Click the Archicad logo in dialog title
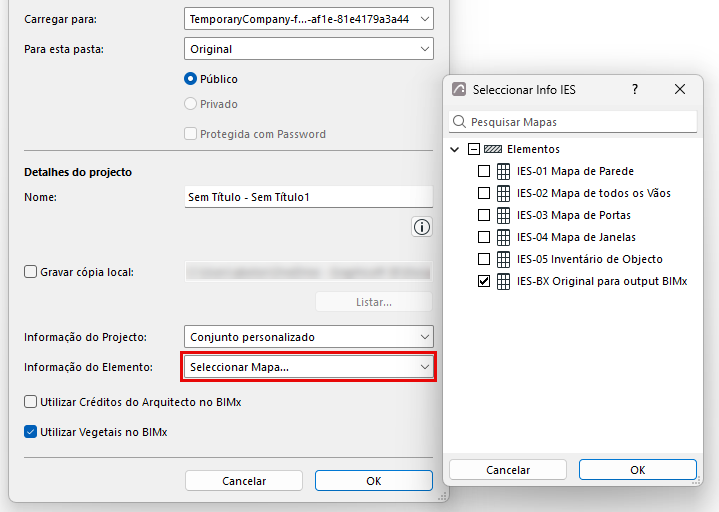 (x=459, y=89)
